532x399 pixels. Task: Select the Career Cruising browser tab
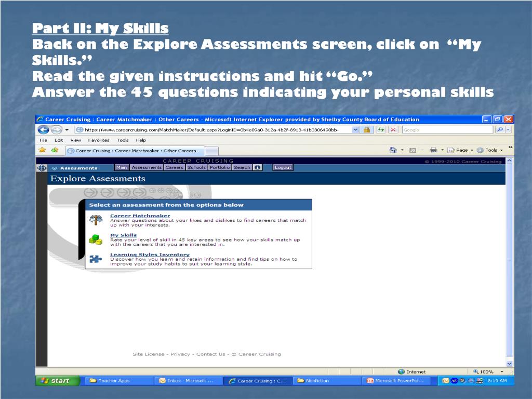135,151
